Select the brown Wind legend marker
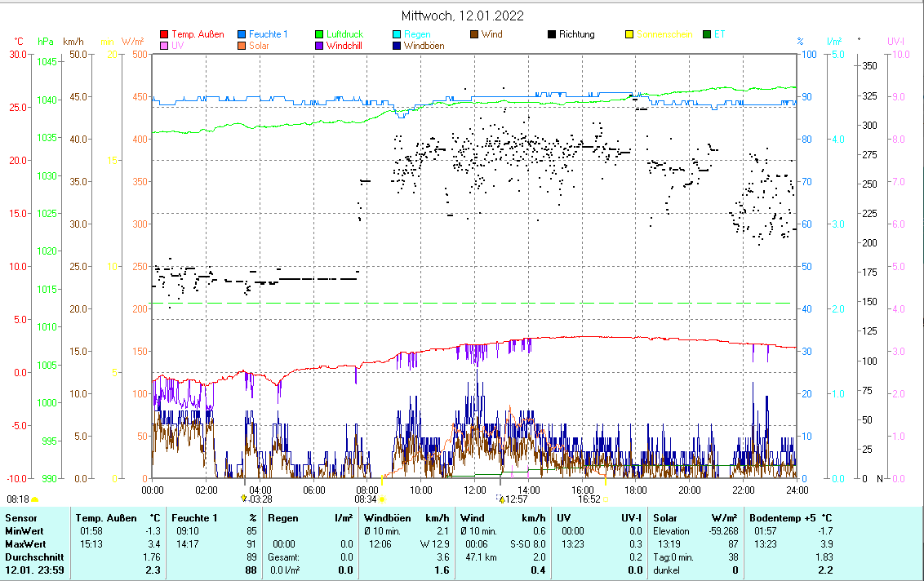 (x=474, y=34)
